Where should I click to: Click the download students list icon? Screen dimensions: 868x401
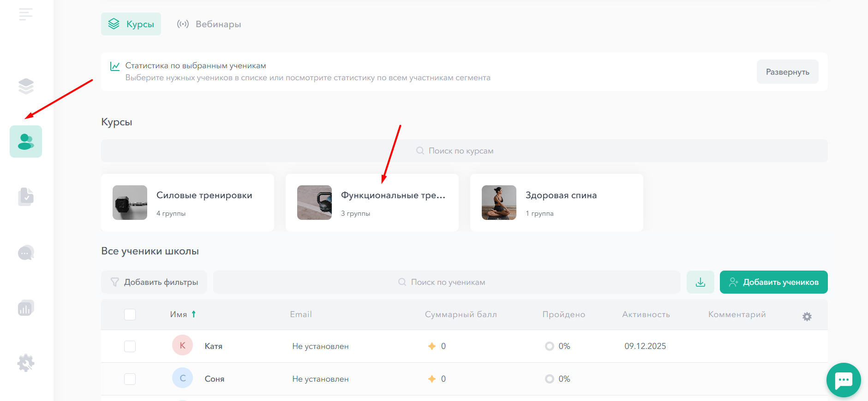700,282
